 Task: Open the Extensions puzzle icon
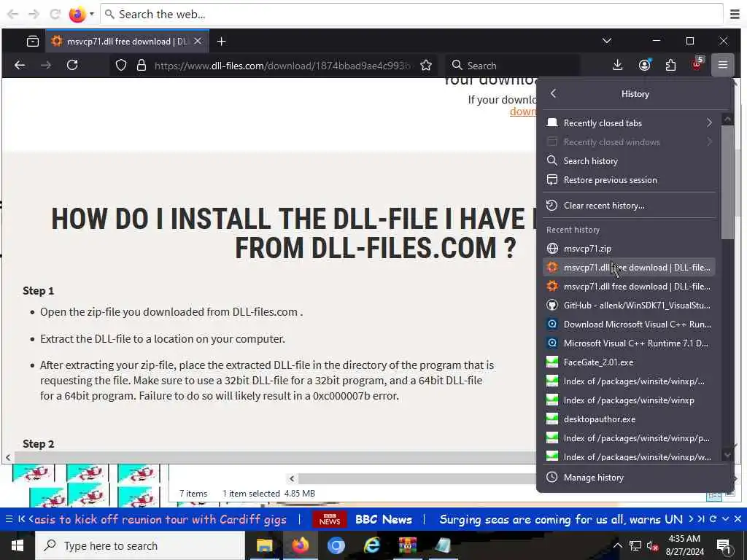tap(671, 65)
